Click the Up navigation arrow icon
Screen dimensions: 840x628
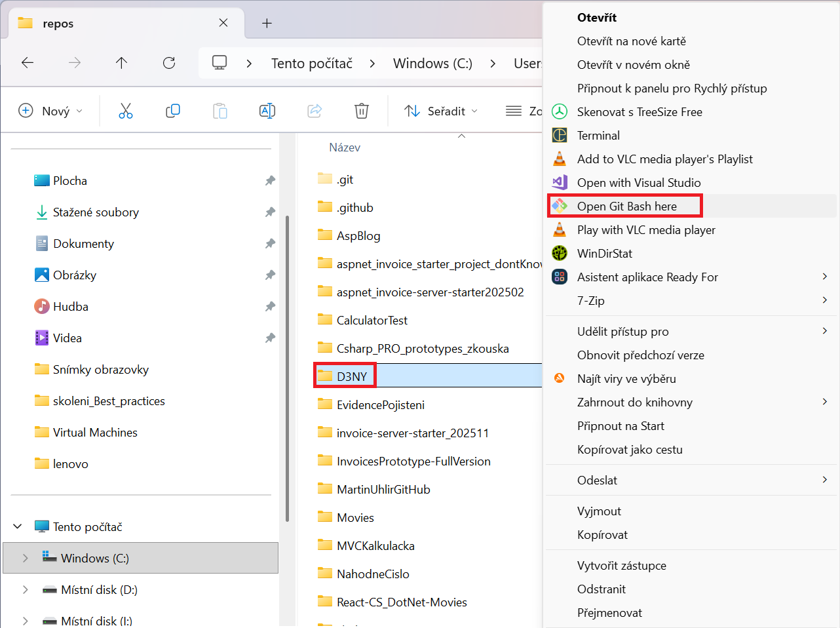(x=121, y=62)
